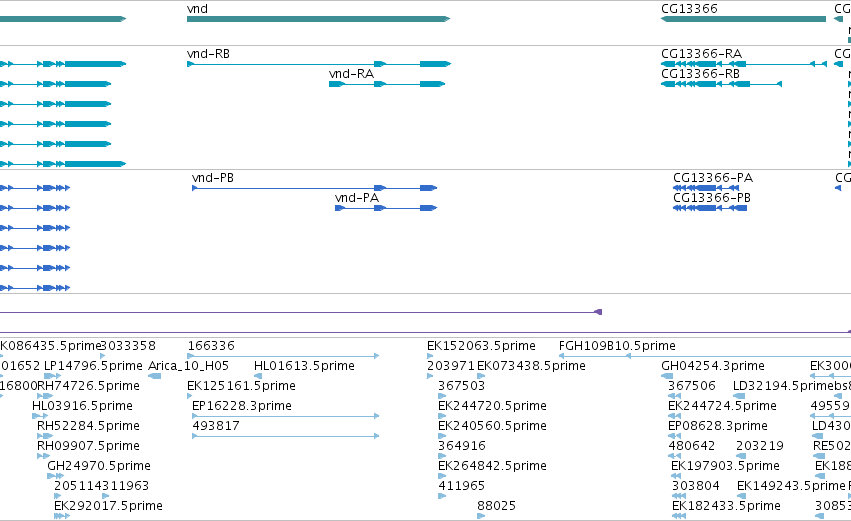Click the 166336 feature label
The image size is (851, 521).
click(x=211, y=346)
